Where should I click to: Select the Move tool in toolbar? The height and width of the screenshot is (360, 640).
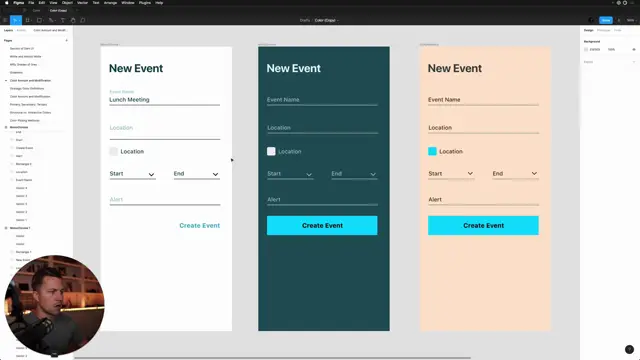(x=16, y=20)
